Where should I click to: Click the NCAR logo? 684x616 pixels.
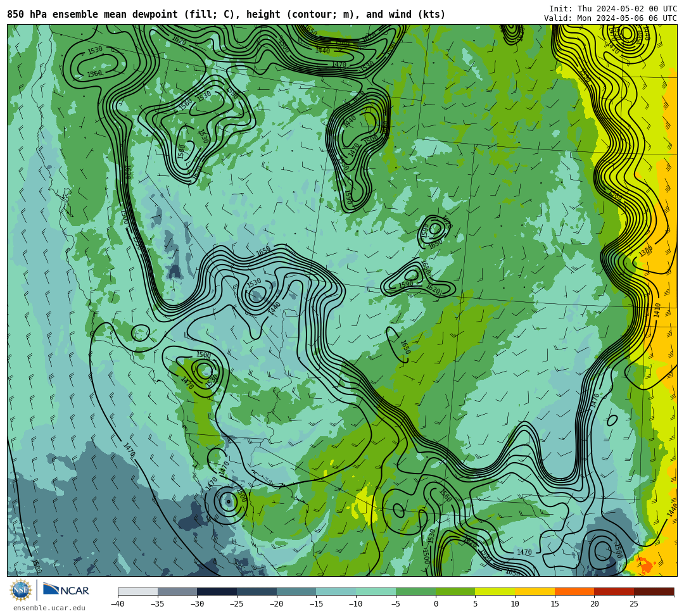point(66,590)
